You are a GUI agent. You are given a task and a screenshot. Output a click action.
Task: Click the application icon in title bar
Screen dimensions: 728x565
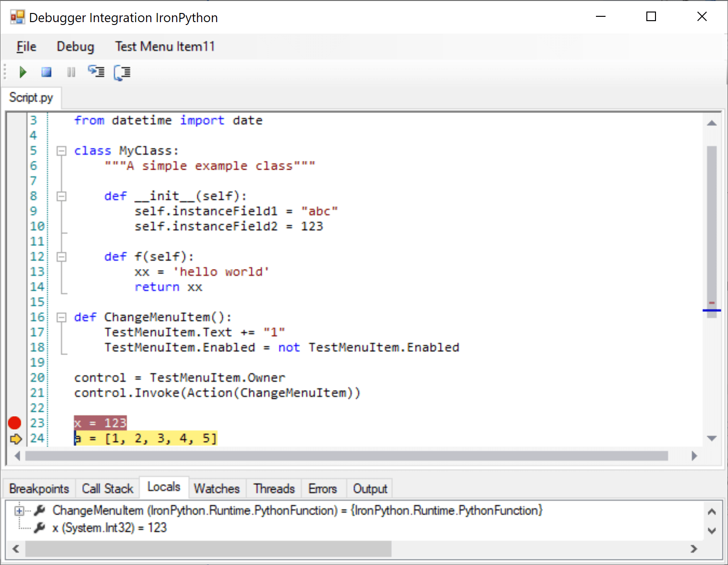17,17
